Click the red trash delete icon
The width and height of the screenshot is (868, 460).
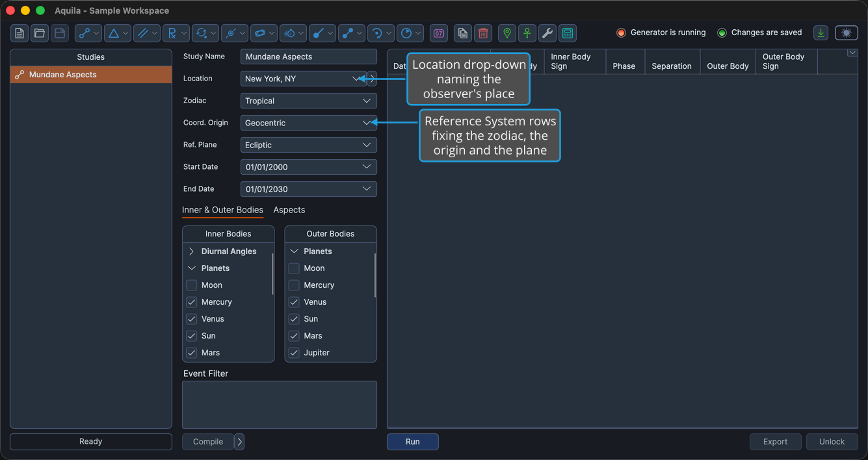[483, 33]
